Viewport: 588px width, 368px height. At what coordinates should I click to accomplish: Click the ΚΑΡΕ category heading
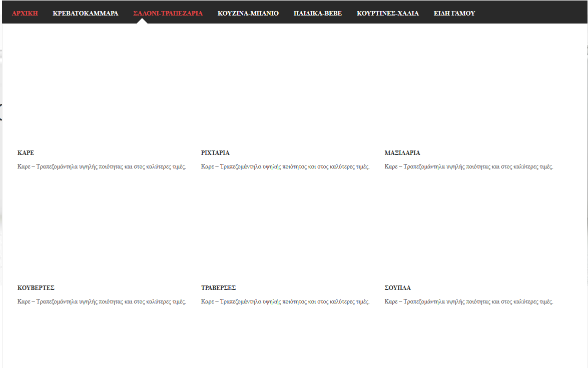click(x=26, y=153)
